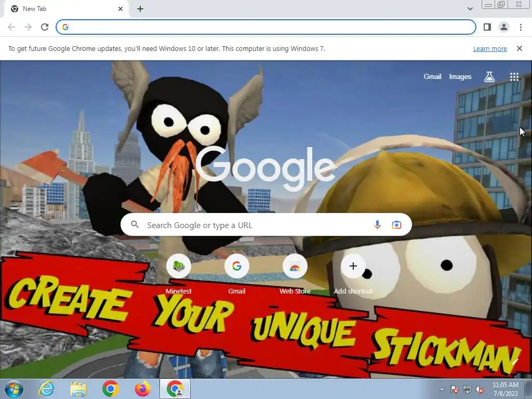Screen dimensions: 532x399
Task: Launch Firefox from the taskbar
Action: 143,389
